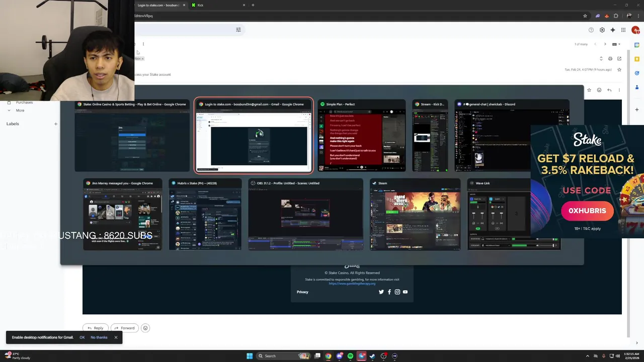This screenshot has height=362, width=644.
Task: Open Google Keep side panel icon
Action: click(637, 59)
